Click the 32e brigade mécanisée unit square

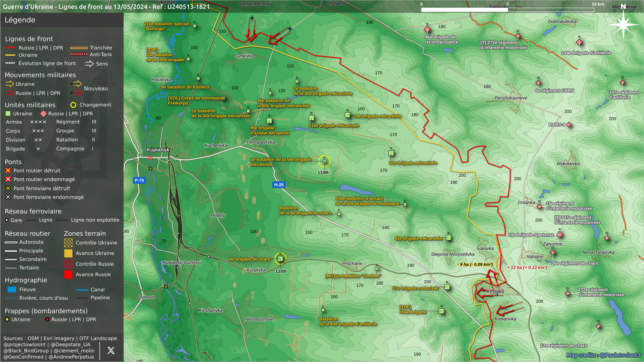[x=391, y=153]
